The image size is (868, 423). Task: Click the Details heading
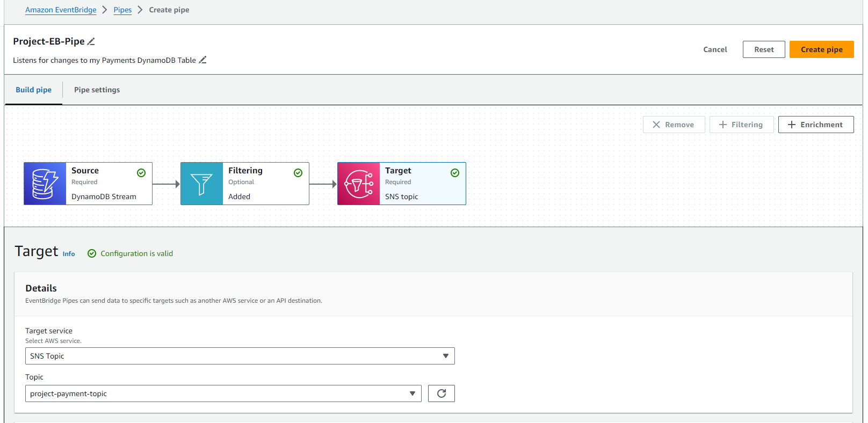tap(41, 288)
